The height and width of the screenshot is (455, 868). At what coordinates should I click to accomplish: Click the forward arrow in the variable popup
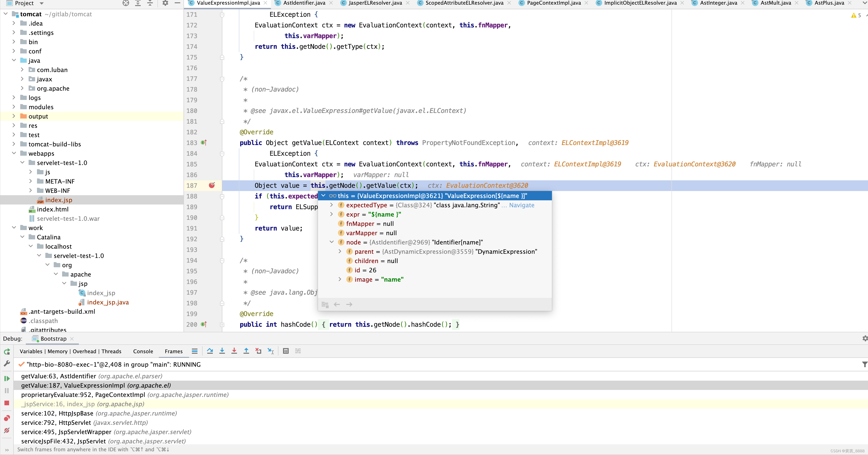[349, 304]
